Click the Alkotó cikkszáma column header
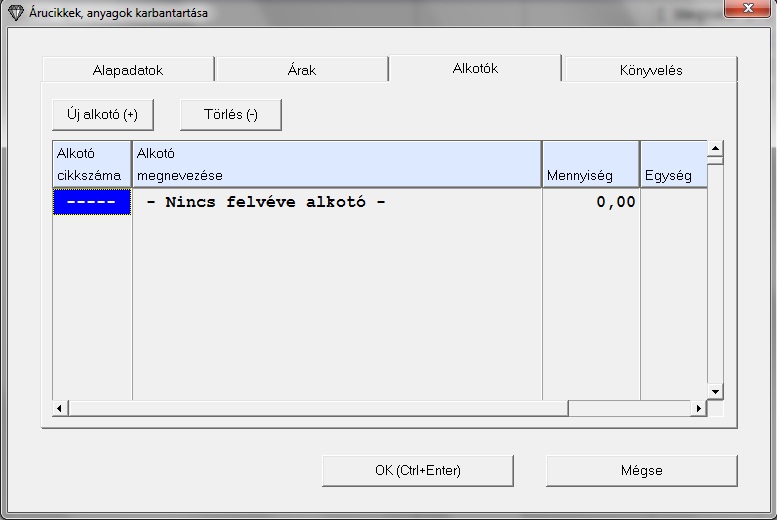Viewport: 777px width, 520px height. point(91,165)
